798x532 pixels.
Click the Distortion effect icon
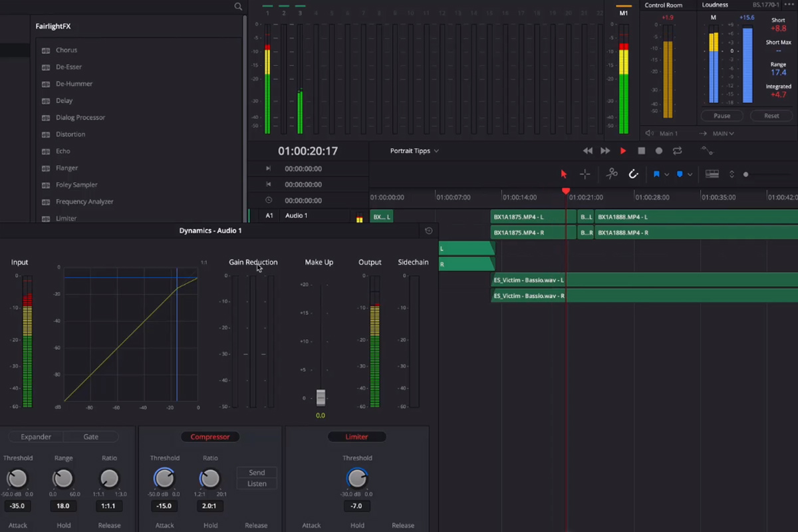[x=46, y=134]
